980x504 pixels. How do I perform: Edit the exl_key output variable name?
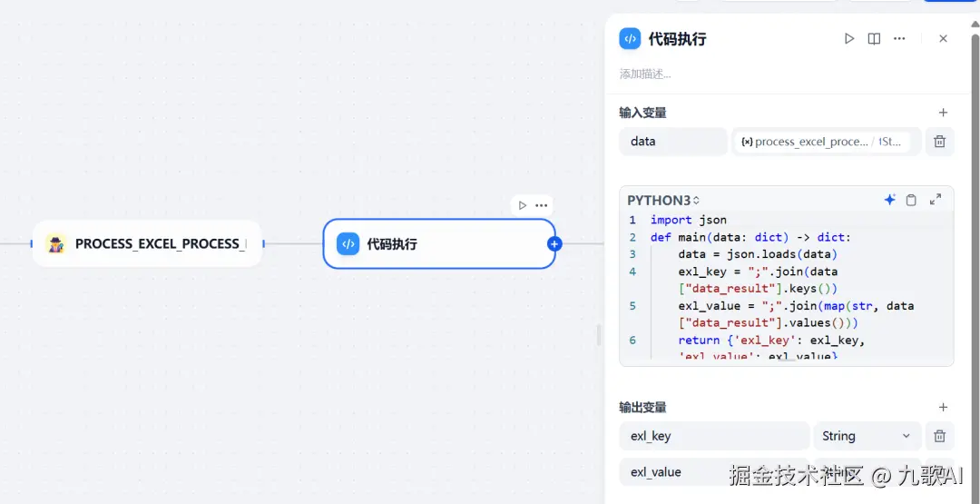click(714, 436)
